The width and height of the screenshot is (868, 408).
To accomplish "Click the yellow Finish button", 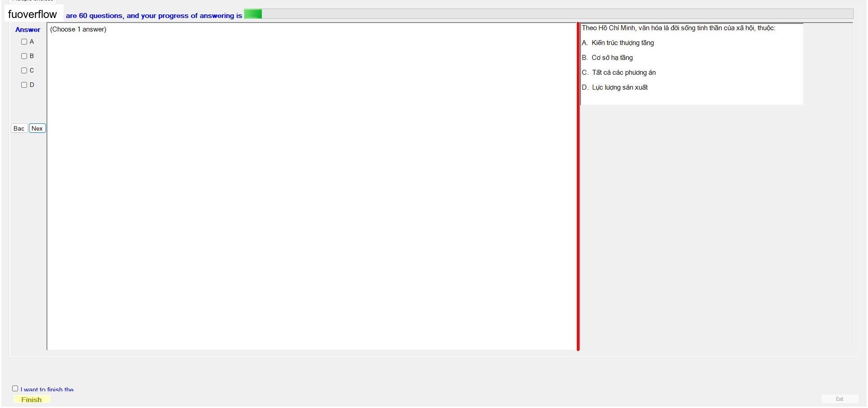I will tap(32, 400).
